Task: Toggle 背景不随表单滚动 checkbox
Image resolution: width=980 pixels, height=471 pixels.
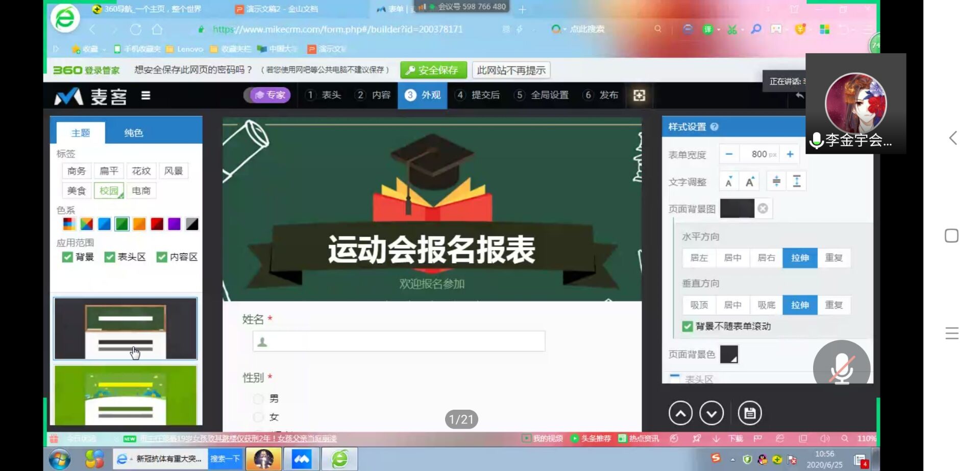Action: (688, 326)
